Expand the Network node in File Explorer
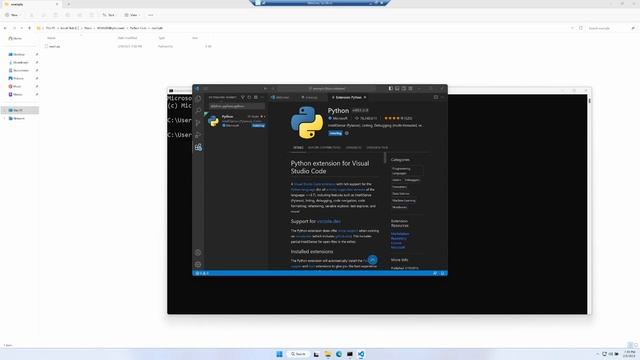Screen dimensions: 640x360 [x=4, y=118]
